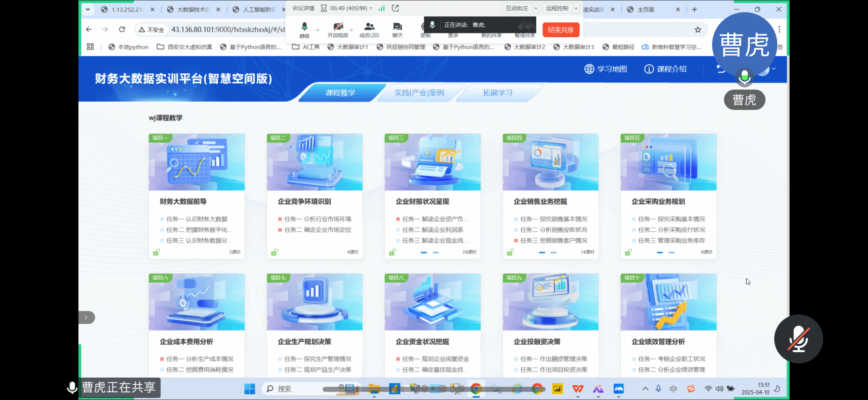Bookmark this page with the star icon
The image size is (868, 400).
click(698, 30)
